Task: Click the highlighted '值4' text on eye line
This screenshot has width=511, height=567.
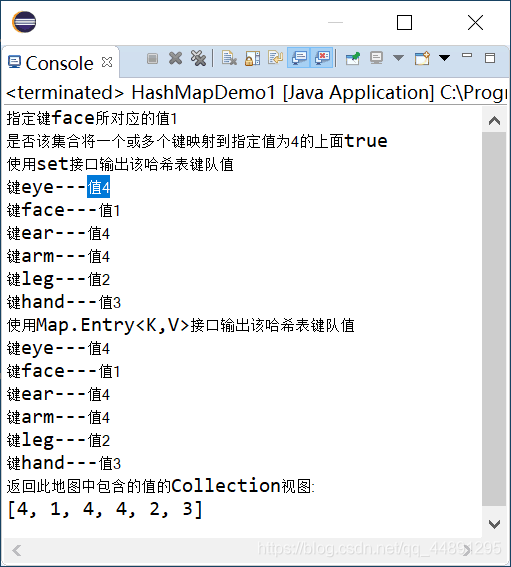Action: (98, 187)
